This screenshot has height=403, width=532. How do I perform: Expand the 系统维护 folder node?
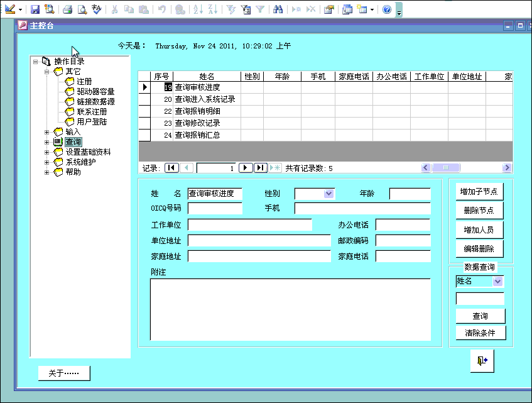tap(47, 162)
